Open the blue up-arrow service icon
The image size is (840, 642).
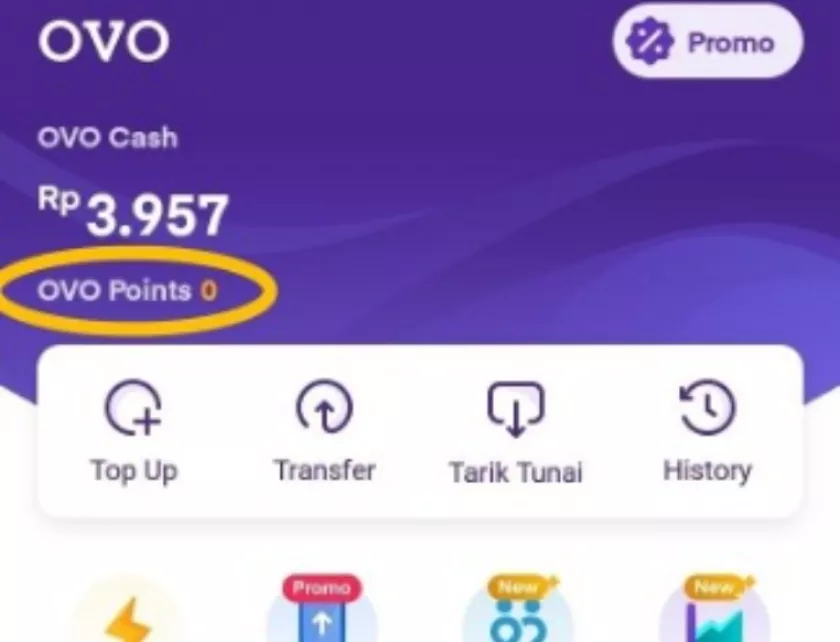tap(321, 622)
